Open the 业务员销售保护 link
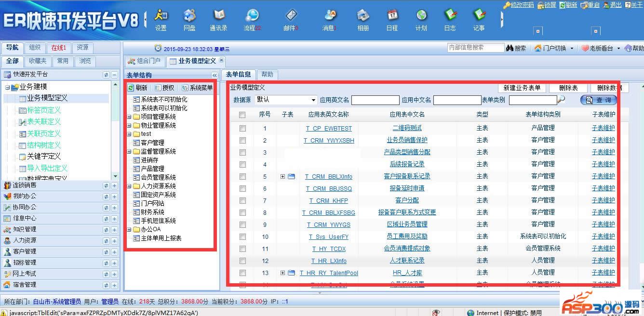 407,140
